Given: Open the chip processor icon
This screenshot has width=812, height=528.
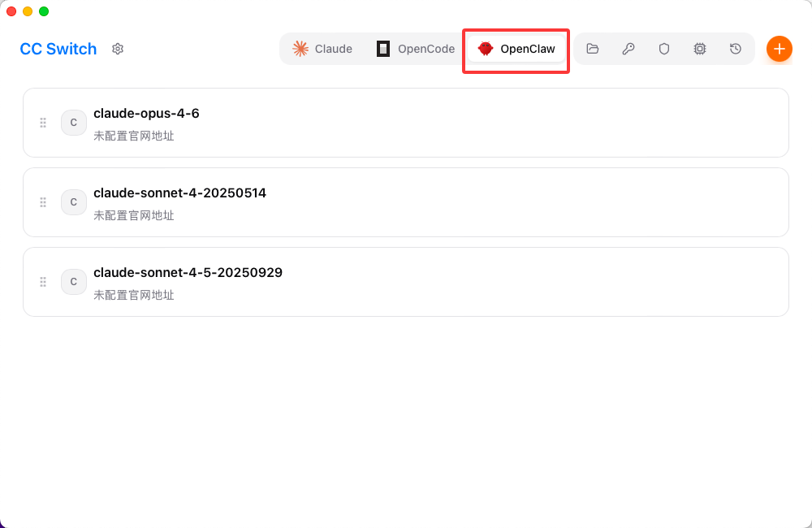Looking at the screenshot, I should pos(700,49).
